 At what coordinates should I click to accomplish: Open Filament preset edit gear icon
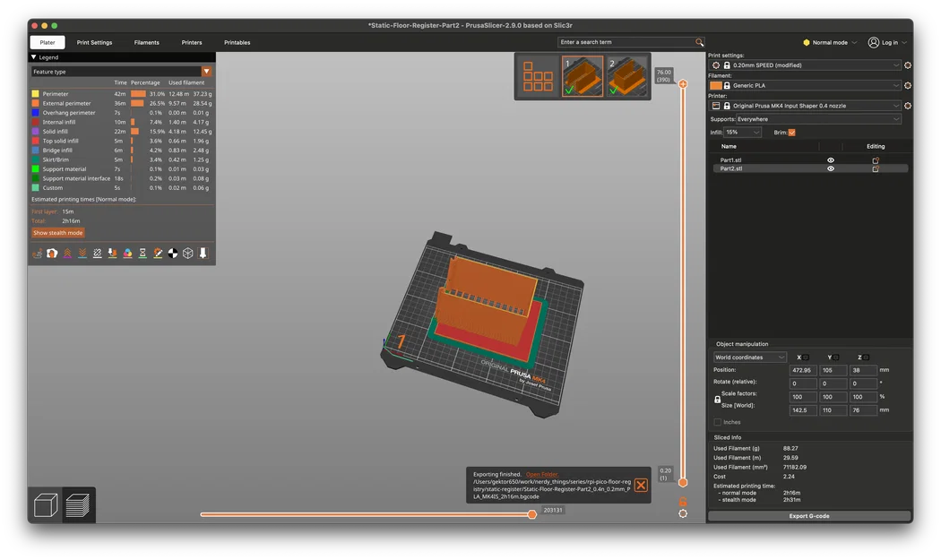click(x=907, y=85)
